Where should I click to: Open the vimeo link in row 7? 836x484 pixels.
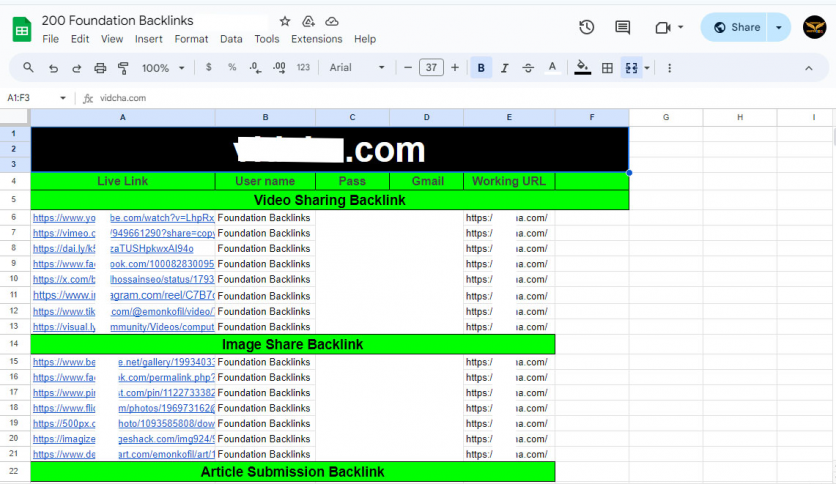point(124,233)
